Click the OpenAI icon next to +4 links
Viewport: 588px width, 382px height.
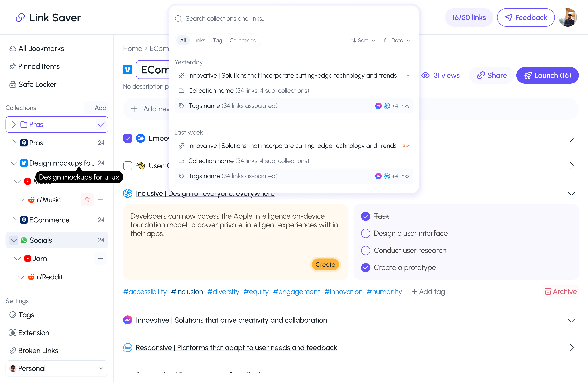pyautogui.click(x=387, y=106)
